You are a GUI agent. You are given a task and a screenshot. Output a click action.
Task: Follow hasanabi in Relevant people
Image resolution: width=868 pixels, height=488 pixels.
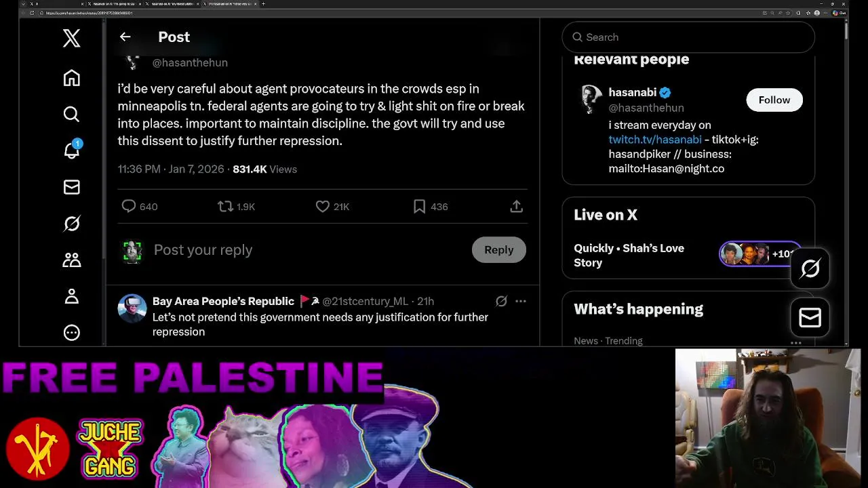[774, 100]
